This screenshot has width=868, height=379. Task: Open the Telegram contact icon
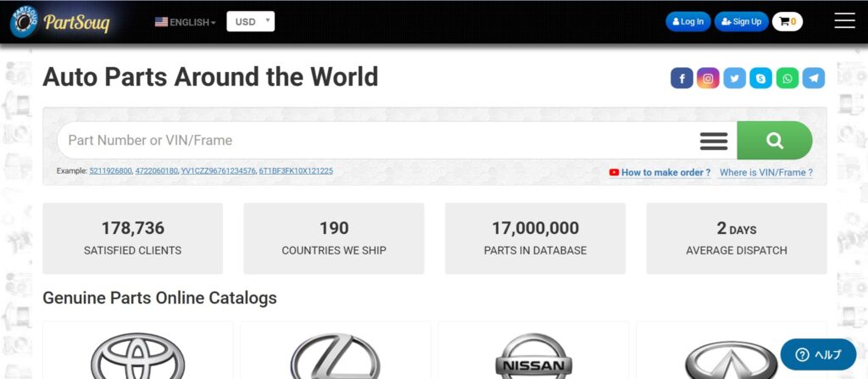814,78
